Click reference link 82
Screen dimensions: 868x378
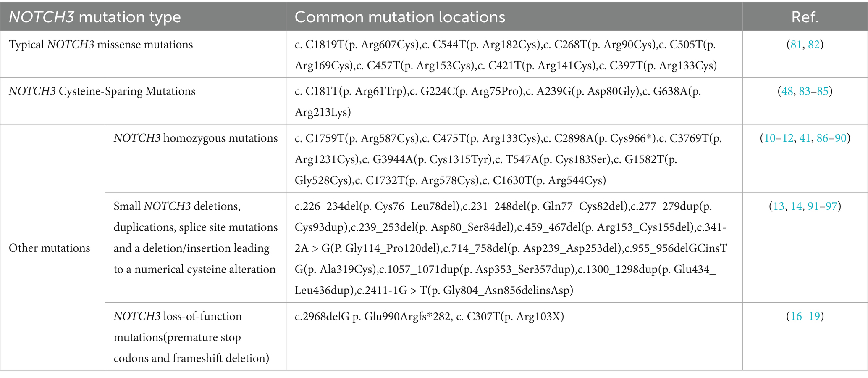coord(813,45)
